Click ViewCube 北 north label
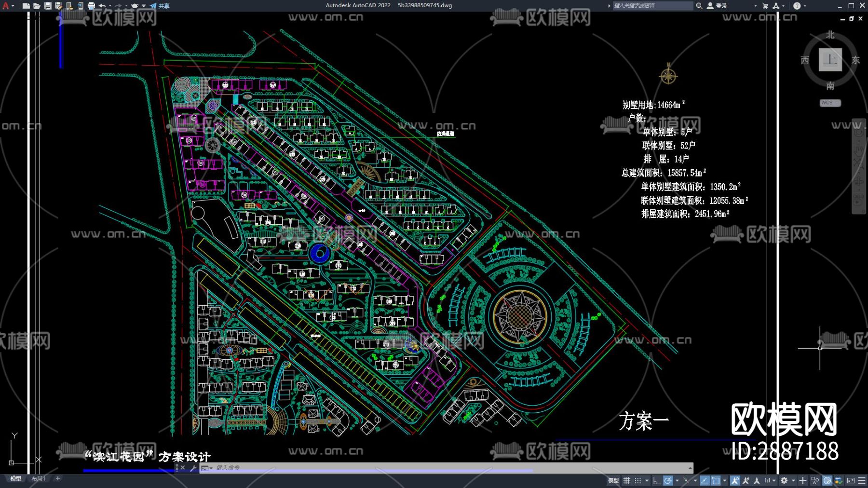868x488 pixels. (x=830, y=35)
